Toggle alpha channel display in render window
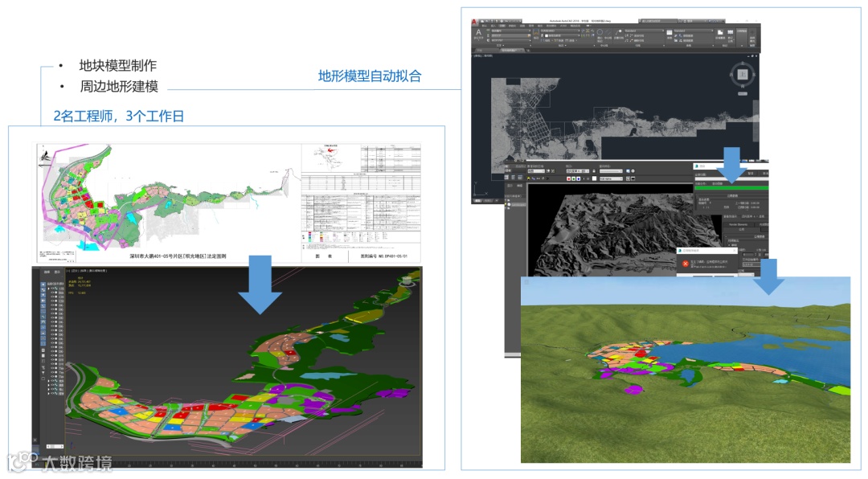868x479 pixels. 583,178
